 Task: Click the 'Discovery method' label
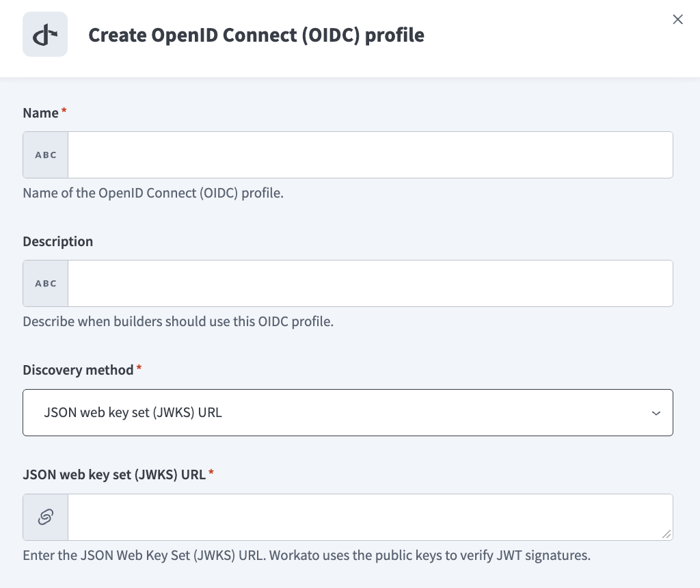click(78, 370)
